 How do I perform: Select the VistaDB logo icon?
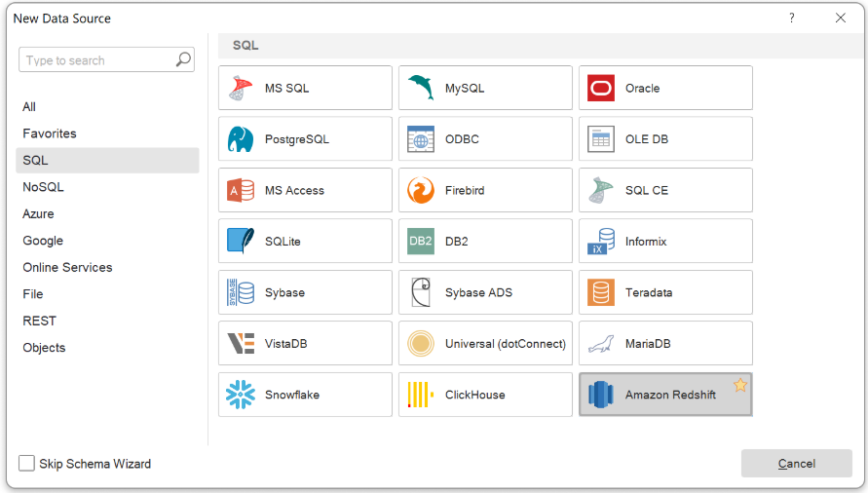tap(241, 343)
